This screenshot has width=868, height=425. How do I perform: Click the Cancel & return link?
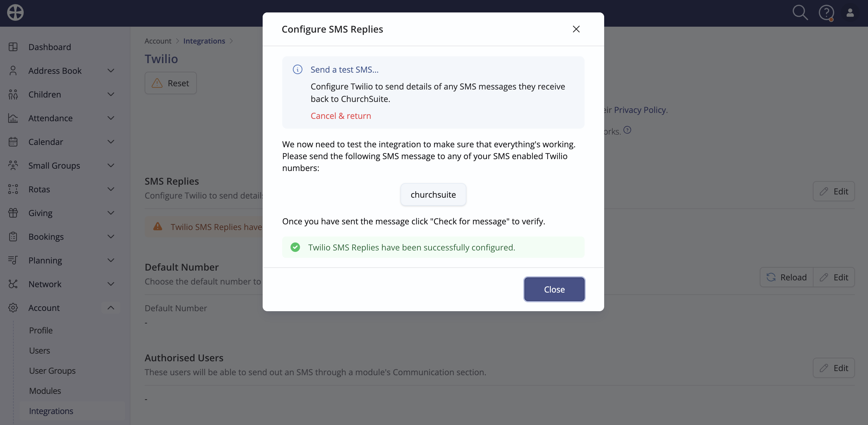(x=341, y=116)
